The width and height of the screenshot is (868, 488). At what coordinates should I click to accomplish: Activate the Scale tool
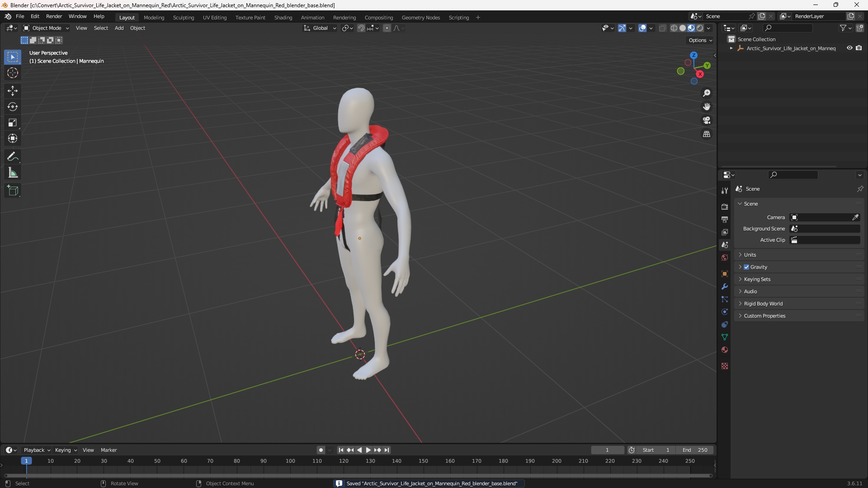[x=13, y=123]
